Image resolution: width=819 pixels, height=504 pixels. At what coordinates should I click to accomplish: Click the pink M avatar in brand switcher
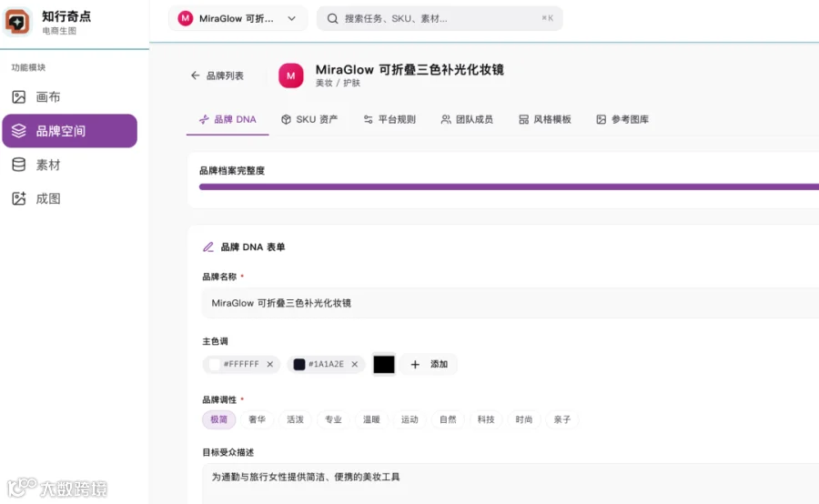(185, 18)
